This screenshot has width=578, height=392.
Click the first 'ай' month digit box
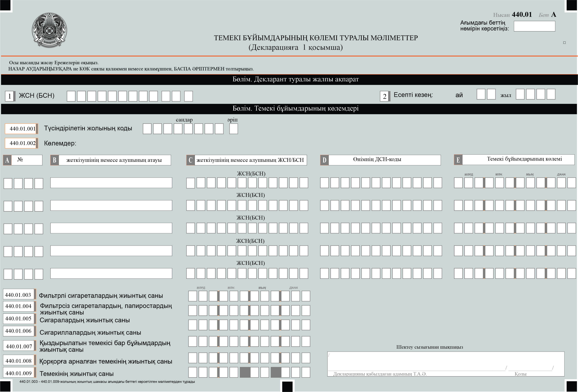click(481, 94)
